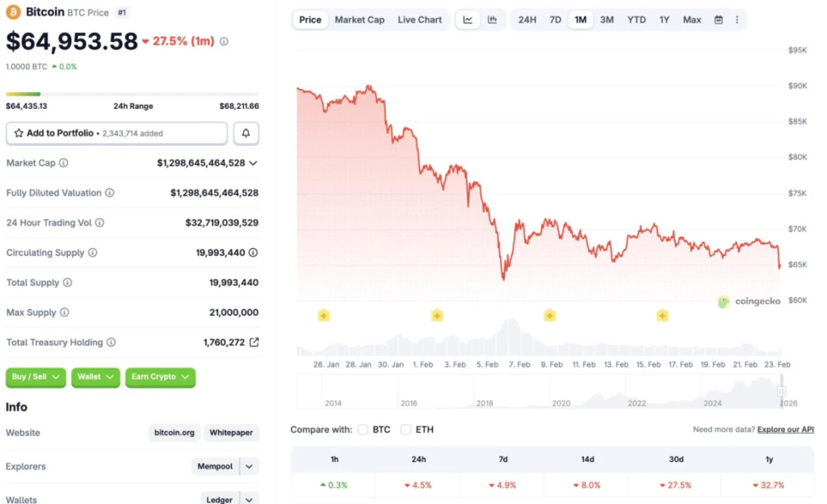Select the 7D time range

556,19
